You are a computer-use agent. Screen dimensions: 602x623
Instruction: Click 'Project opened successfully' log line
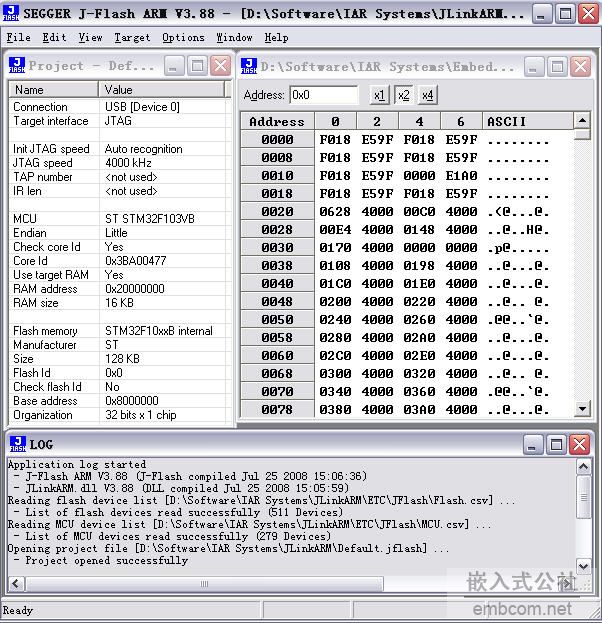(x=106, y=561)
